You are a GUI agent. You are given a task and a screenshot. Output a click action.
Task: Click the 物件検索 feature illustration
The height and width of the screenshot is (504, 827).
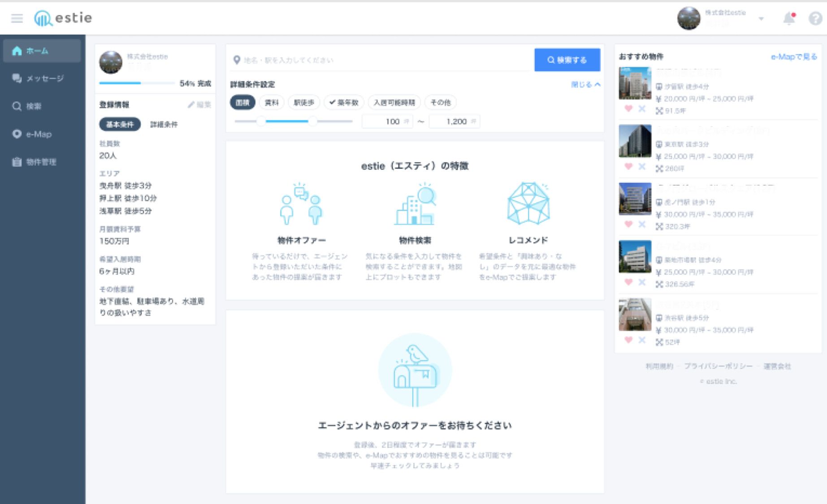[x=415, y=204]
